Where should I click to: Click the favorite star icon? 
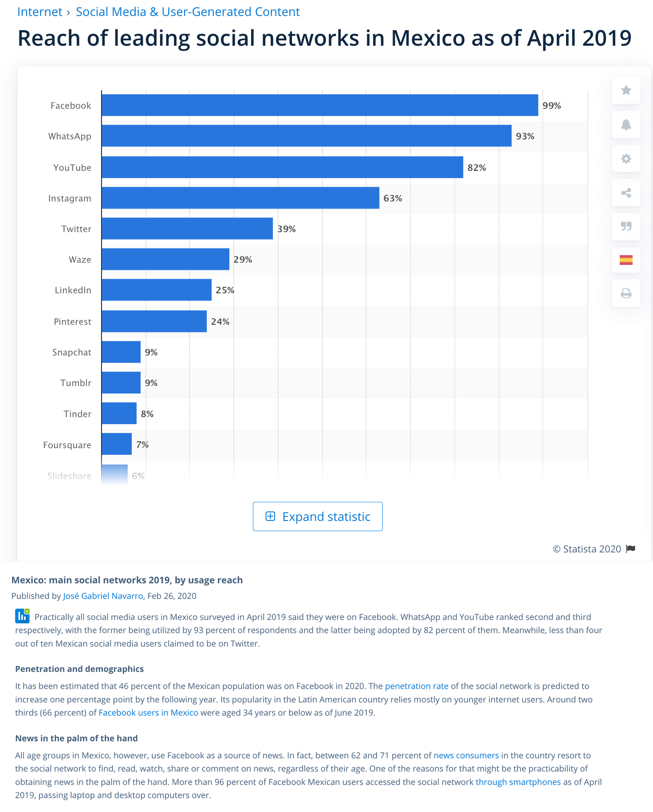(x=626, y=91)
